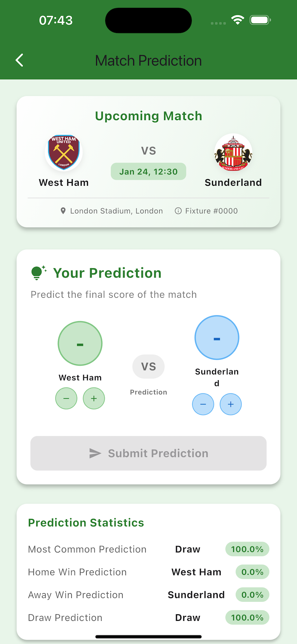Image resolution: width=297 pixels, height=644 pixels.
Task: Increase West Ham predicted score
Action: [94, 398]
